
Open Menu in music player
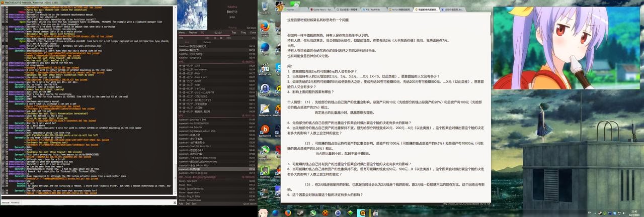click(x=182, y=32)
